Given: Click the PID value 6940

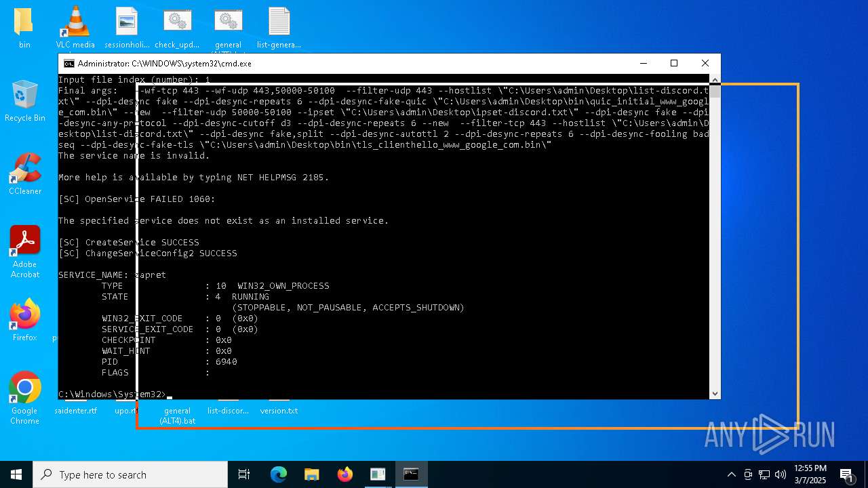Looking at the screenshot, I should 226,362.
